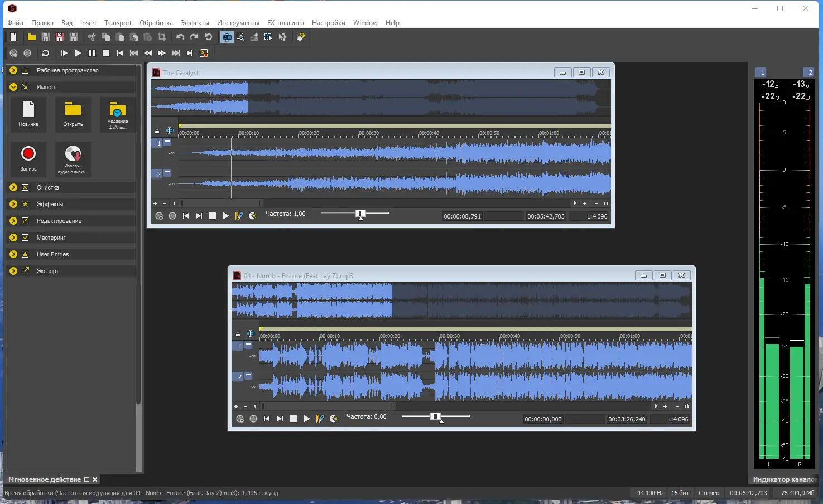Click the yellow Open folder toolbar icon
The height and width of the screenshot is (504, 823).
tap(32, 37)
